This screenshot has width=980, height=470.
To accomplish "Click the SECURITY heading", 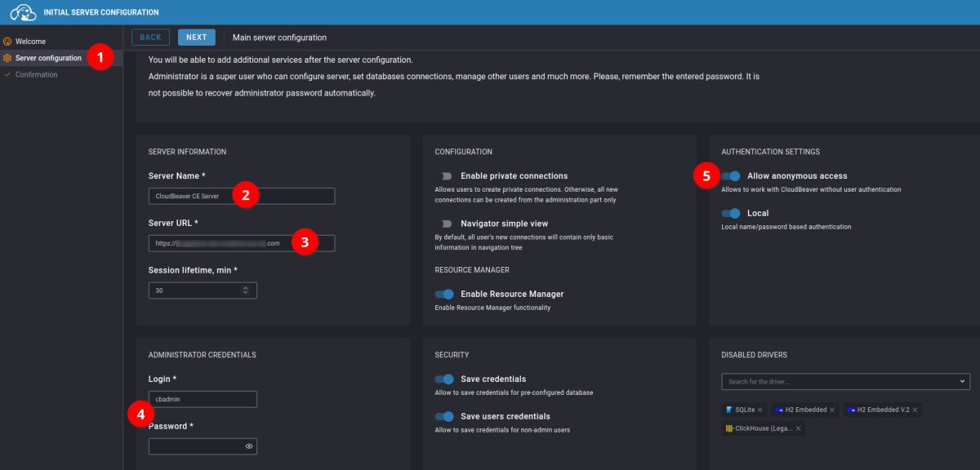I will pos(452,355).
